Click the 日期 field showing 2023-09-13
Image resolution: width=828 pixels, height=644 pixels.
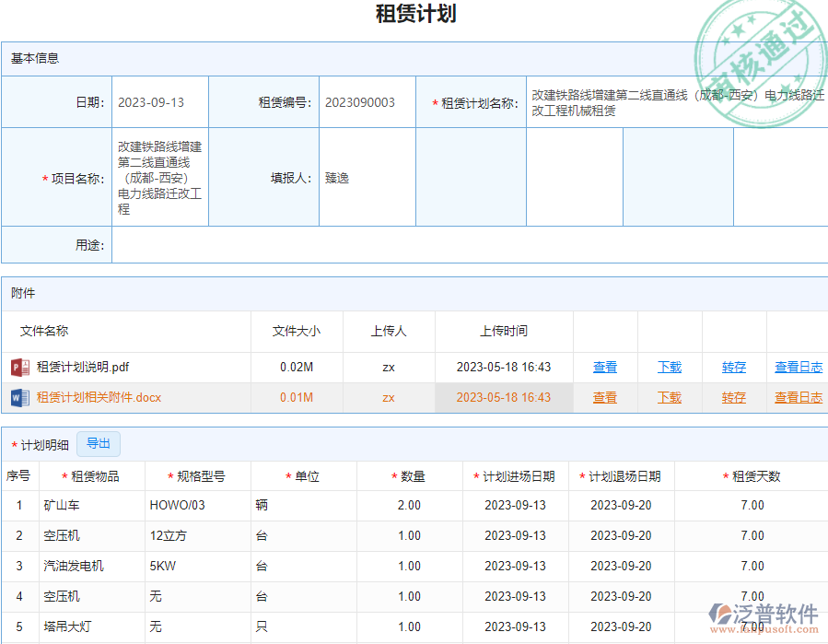pos(161,102)
